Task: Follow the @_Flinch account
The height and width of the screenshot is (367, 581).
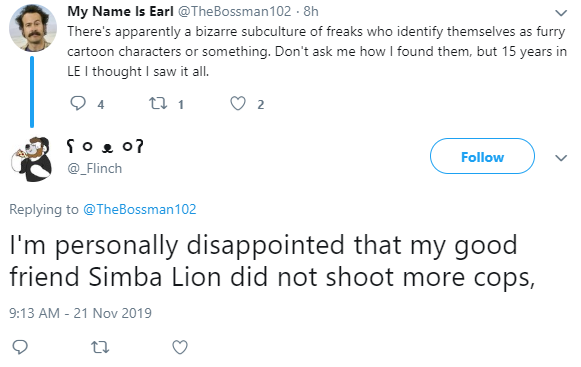Action: tap(482, 156)
